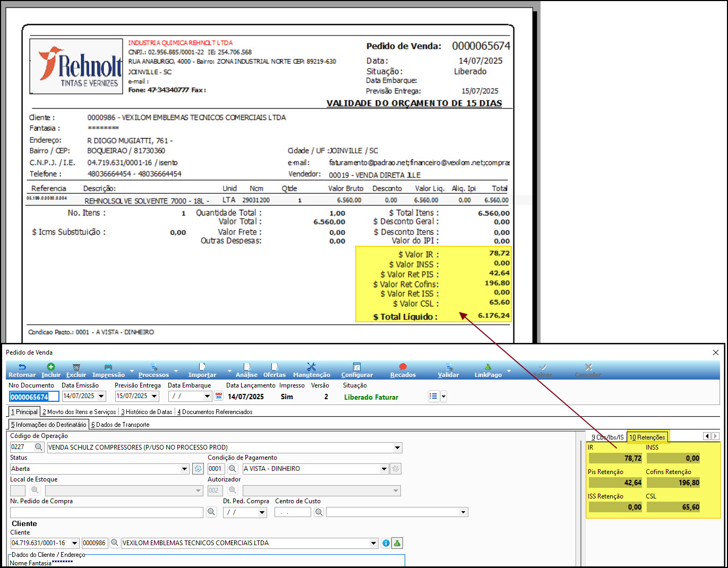Open the Análise toolbar button
Viewport: 728px width, 568px height.
[x=246, y=371]
